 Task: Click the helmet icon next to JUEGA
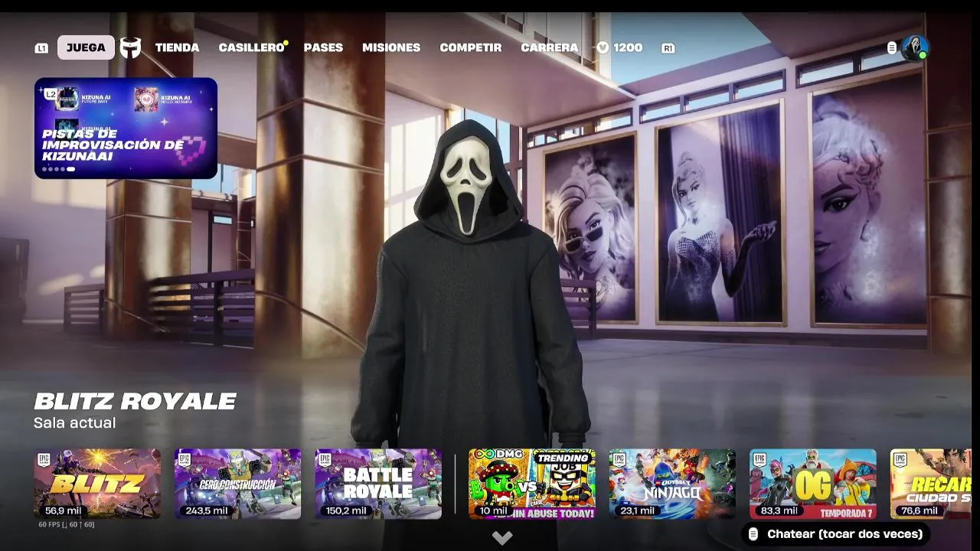[x=131, y=47]
